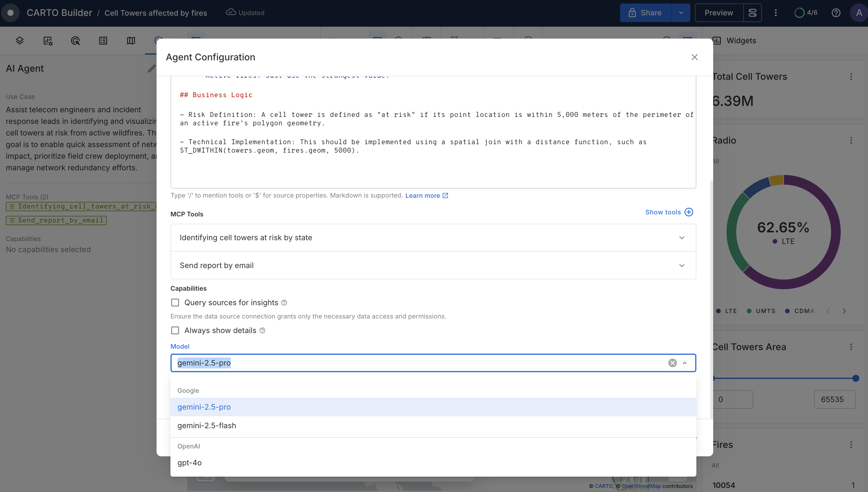Clear the selected model with X icon
The width and height of the screenshot is (868, 492).
coord(672,363)
